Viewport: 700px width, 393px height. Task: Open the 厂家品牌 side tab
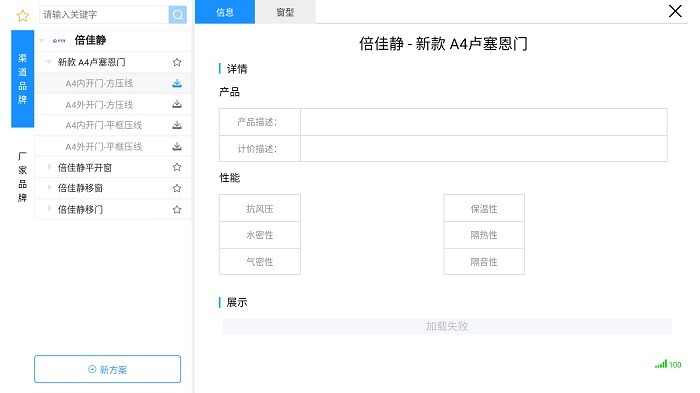(22, 177)
